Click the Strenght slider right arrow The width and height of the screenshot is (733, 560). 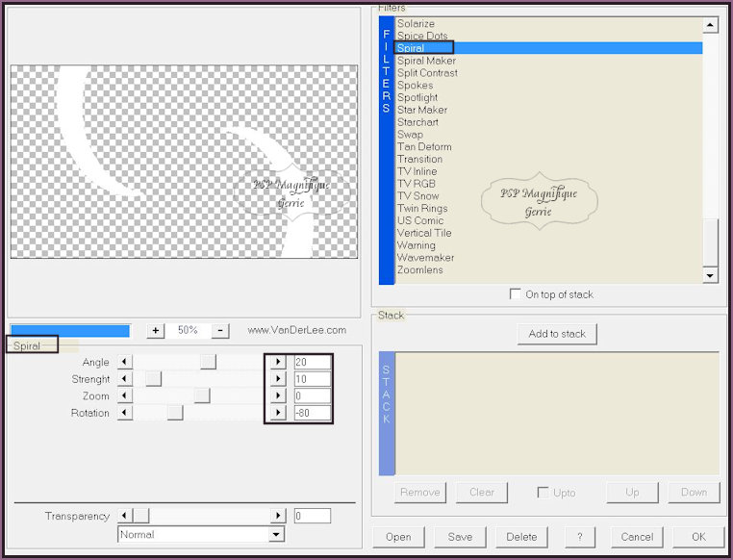(x=278, y=379)
